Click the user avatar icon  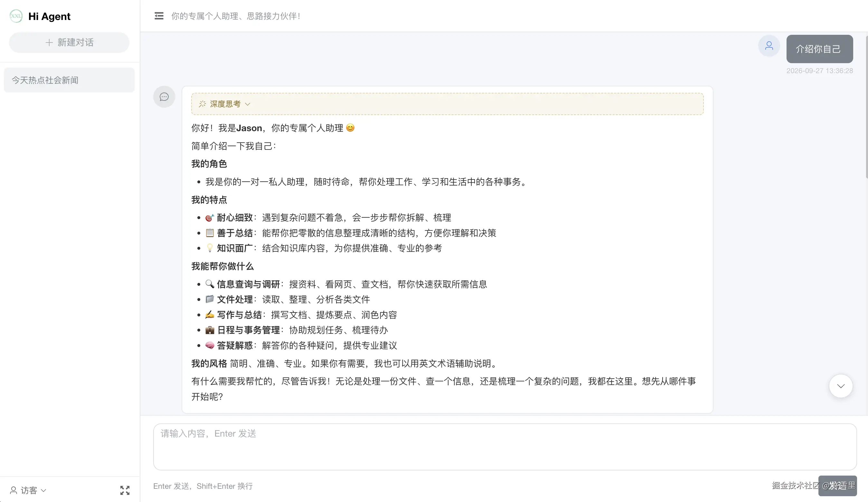(769, 45)
